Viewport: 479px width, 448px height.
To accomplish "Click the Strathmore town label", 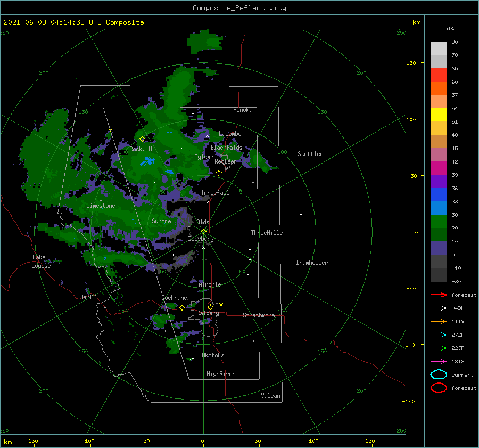I will point(259,315).
